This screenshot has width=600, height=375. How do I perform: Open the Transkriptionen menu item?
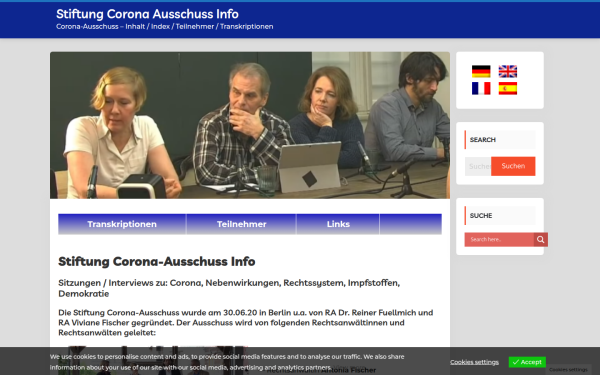(122, 224)
